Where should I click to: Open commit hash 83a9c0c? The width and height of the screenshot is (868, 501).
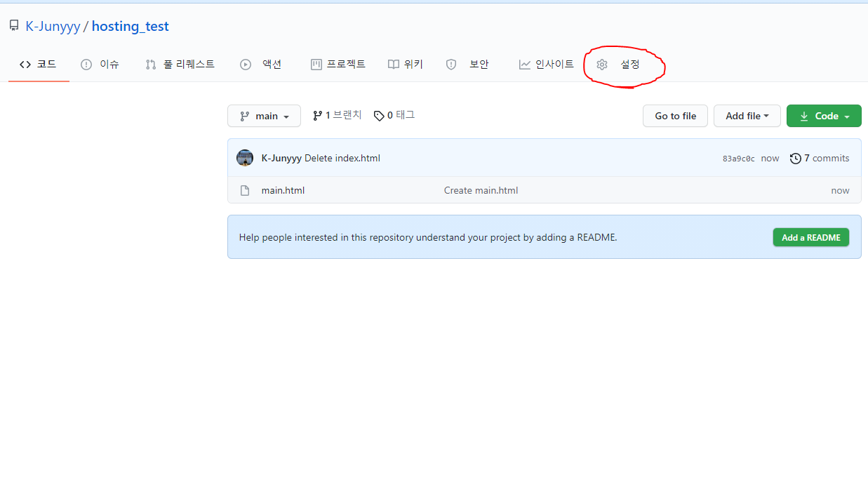tap(739, 159)
